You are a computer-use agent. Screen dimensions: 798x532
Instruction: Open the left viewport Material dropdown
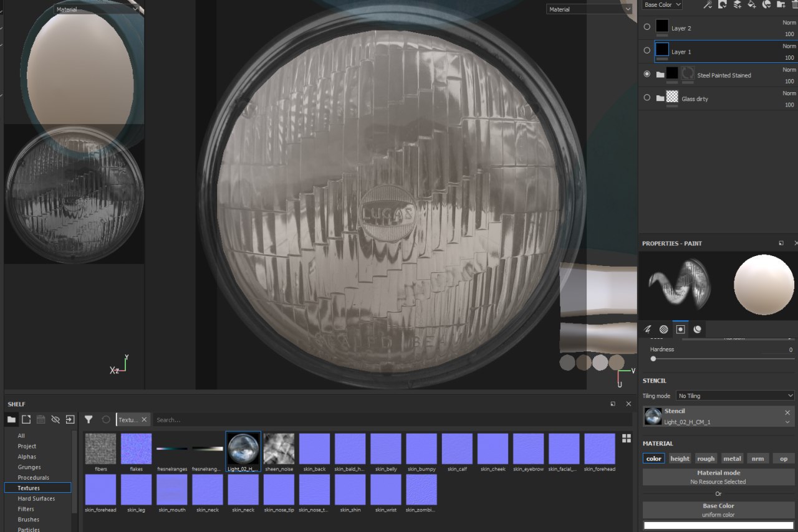click(x=97, y=9)
